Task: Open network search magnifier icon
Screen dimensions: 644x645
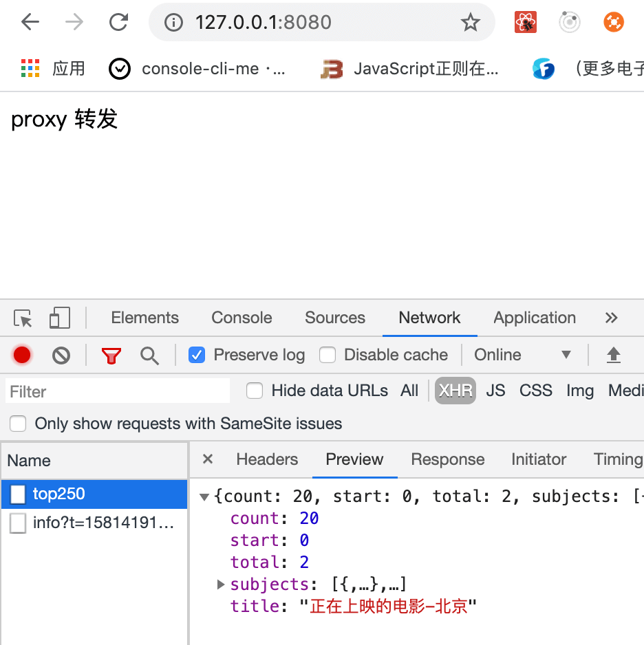Action: tap(149, 356)
